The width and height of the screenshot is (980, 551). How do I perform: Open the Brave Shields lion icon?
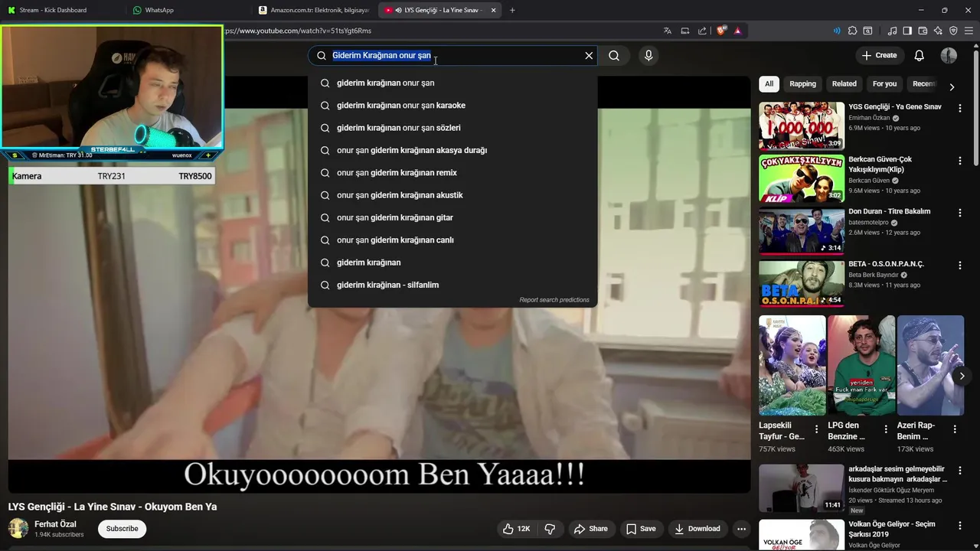point(721,31)
